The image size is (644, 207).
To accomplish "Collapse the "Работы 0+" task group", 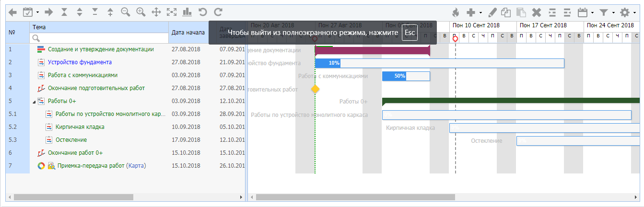I will click(34, 102).
